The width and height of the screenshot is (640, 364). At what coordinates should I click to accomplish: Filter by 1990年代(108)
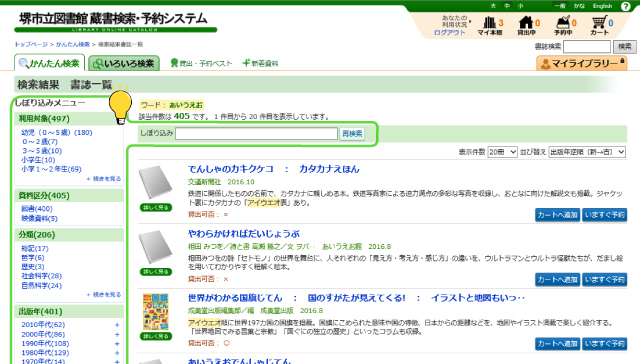[x=45, y=344]
